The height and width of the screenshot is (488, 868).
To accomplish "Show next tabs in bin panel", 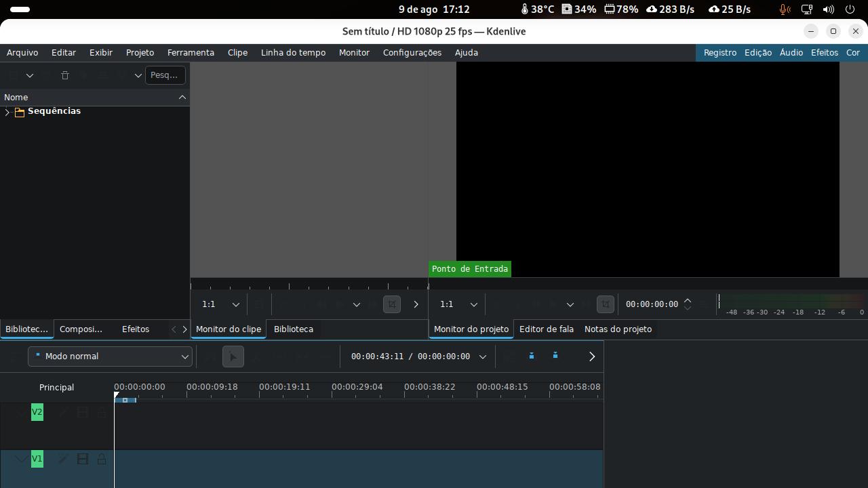I will (184, 329).
